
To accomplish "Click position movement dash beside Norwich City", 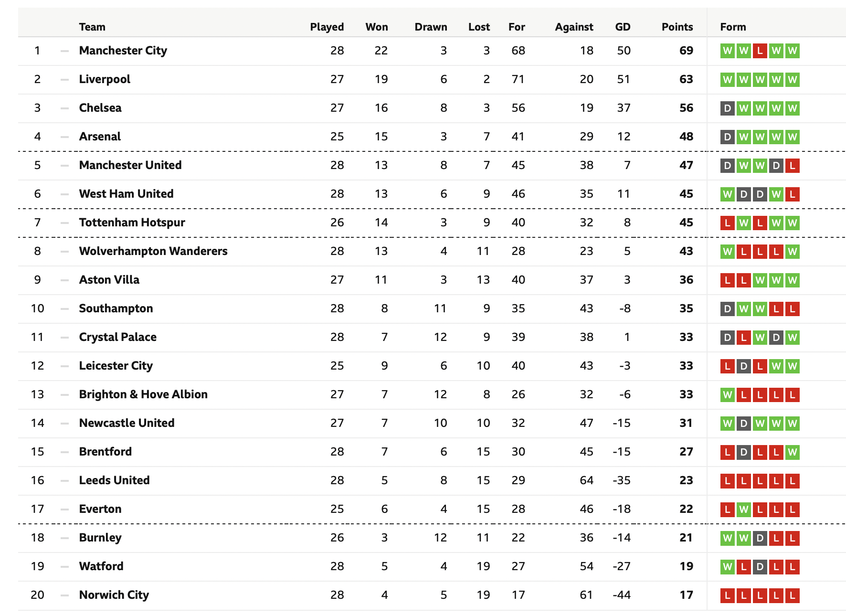I will 64,595.
